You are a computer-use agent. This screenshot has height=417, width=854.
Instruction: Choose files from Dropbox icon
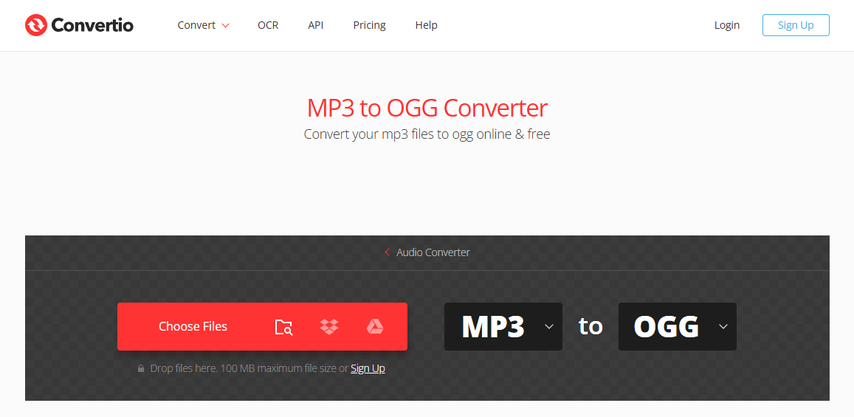[x=329, y=327]
